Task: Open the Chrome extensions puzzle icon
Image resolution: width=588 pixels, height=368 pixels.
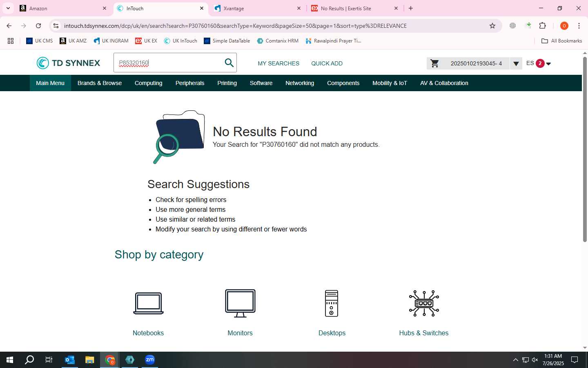Action: coord(543,26)
